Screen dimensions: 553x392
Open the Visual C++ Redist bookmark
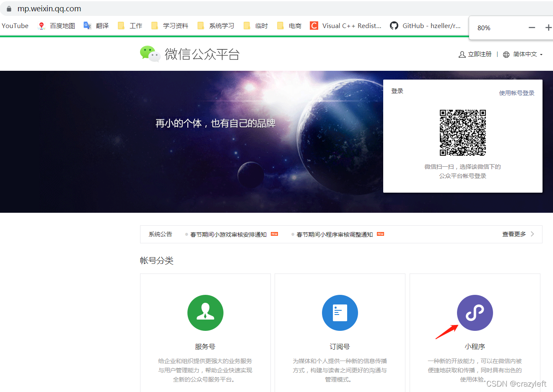(x=345, y=26)
